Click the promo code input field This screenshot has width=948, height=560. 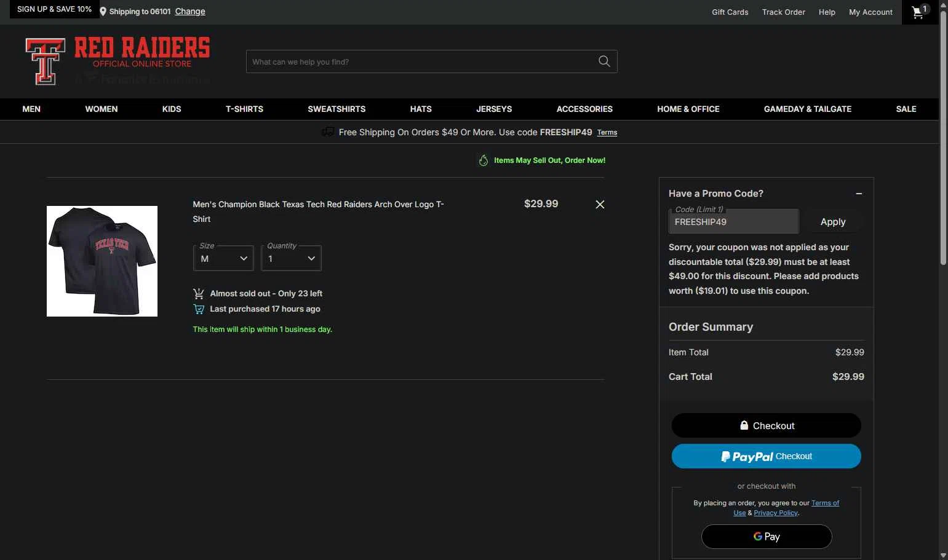[x=733, y=222]
